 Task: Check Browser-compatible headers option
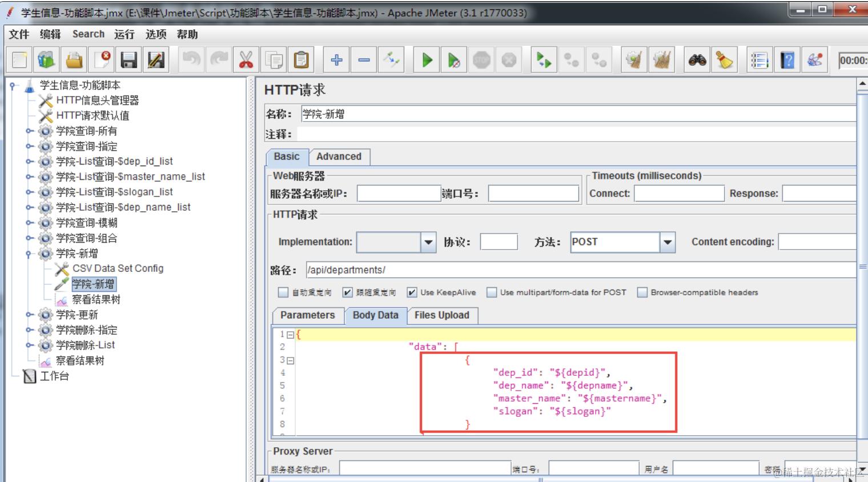[642, 292]
